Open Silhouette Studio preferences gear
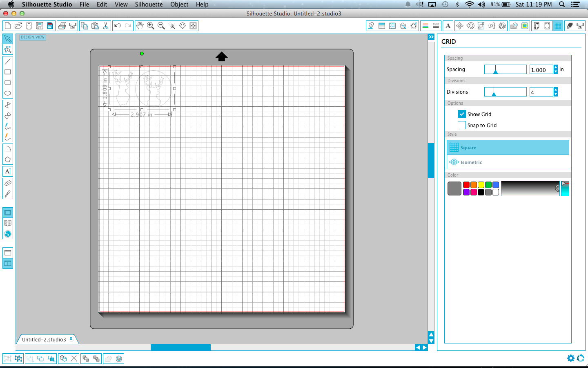This screenshot has height=368, width=588. pos(571,358)
